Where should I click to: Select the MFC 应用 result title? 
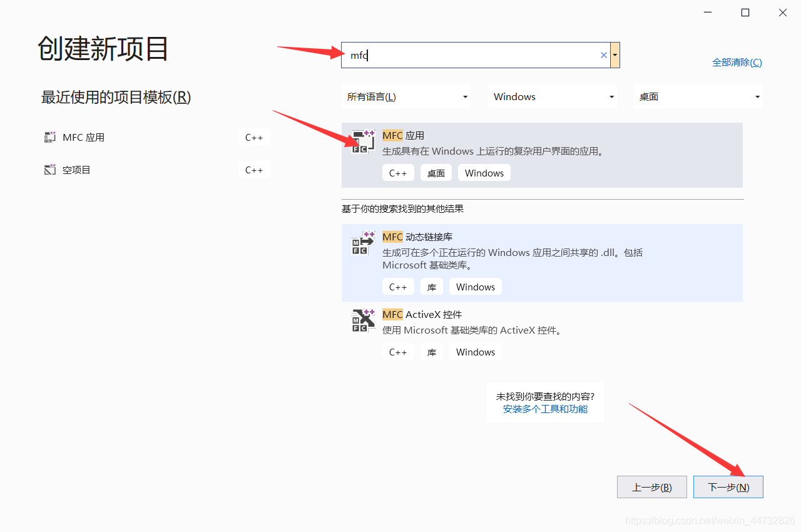[403, 135]
